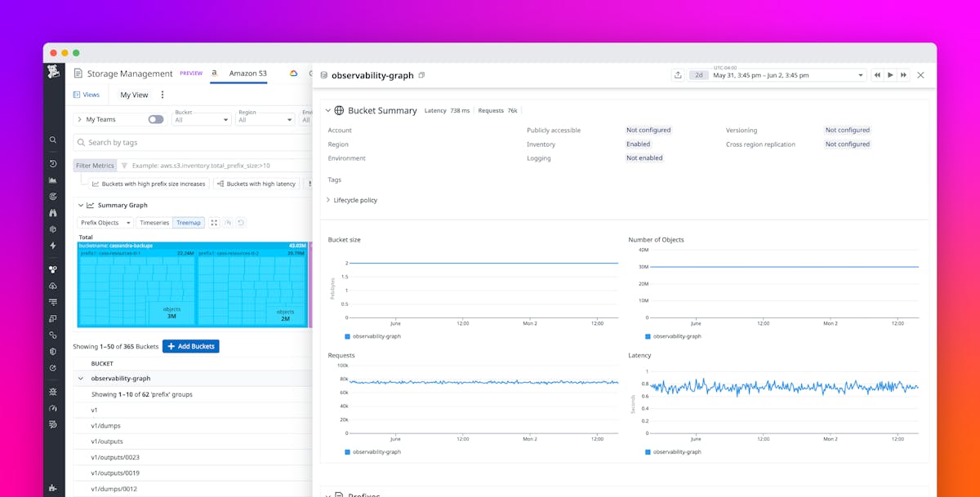Click the export/share icon in the panel header
Viewport: 980px width, 497px height.
(x=678, y=74)
